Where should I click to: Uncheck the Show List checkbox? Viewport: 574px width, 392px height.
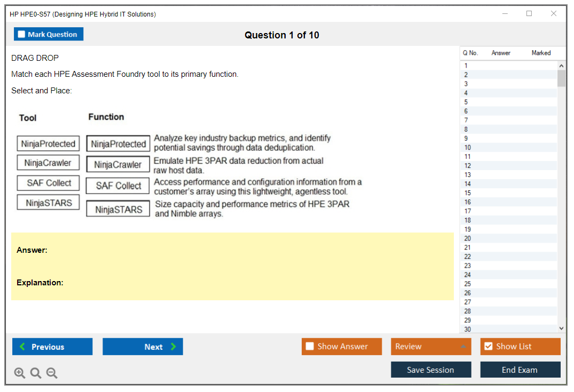[x=488, y=347]
